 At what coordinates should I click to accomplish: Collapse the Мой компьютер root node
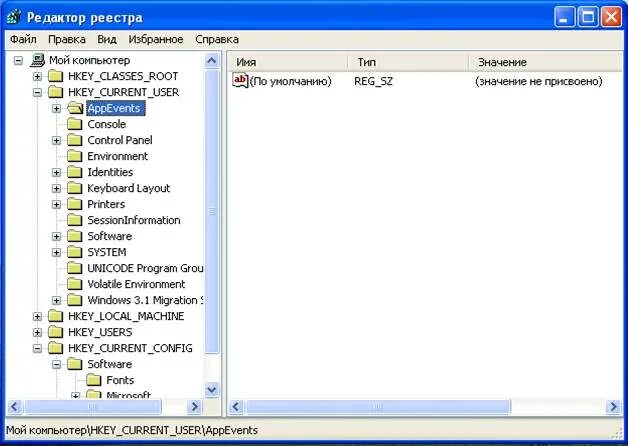18,60
